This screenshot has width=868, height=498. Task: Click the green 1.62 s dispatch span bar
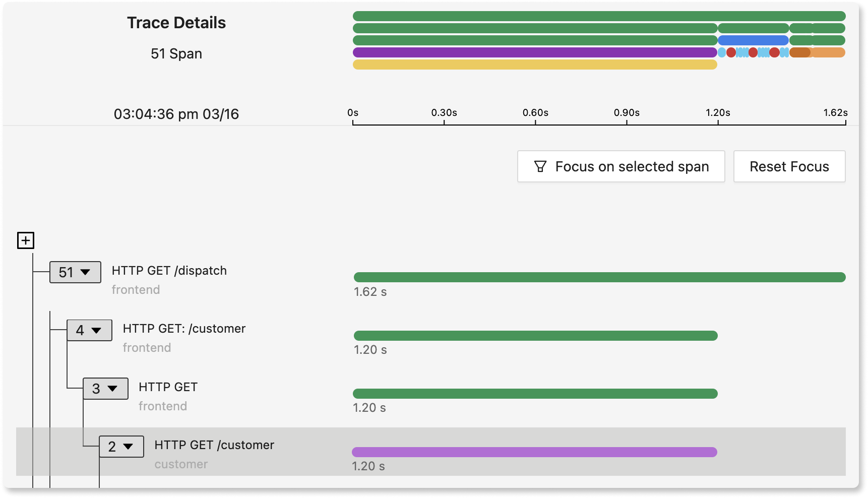pos(599,277)
